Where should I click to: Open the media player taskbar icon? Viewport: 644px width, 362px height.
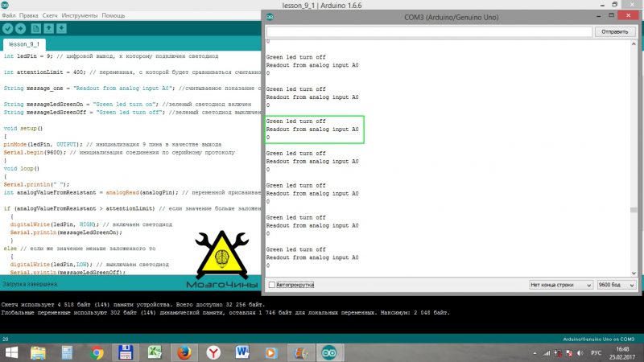(x=271, y=352)
